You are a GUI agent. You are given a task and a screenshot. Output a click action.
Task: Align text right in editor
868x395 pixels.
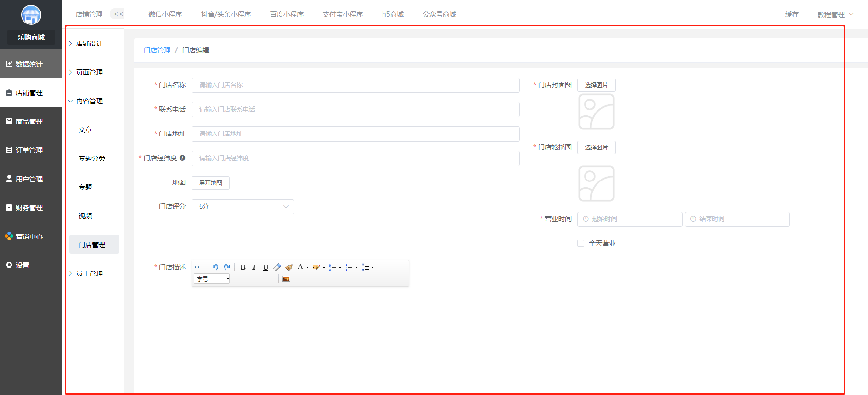pyautogui.click(x=259, y=279)
